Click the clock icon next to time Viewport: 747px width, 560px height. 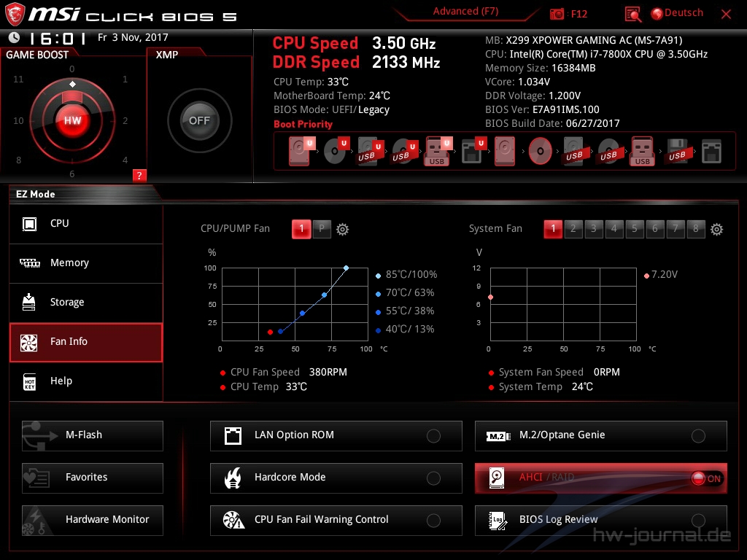point(14,38)
